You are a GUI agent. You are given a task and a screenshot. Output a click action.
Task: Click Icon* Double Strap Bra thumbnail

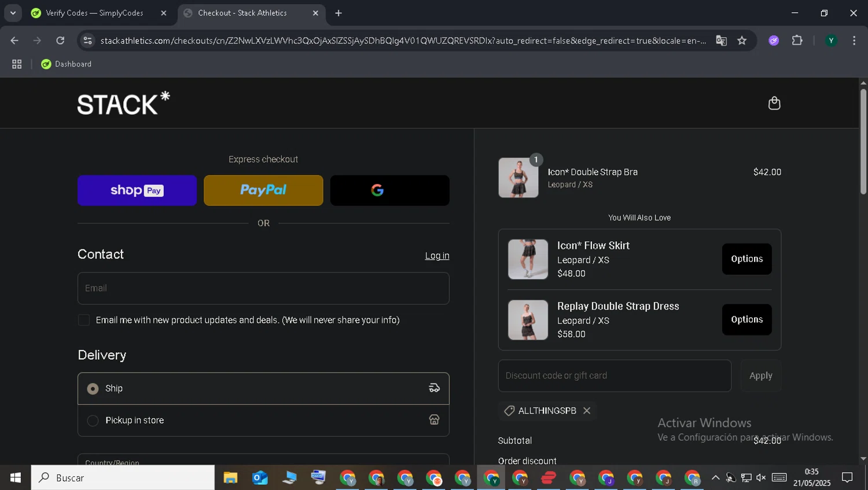click(x=518, y=178)
